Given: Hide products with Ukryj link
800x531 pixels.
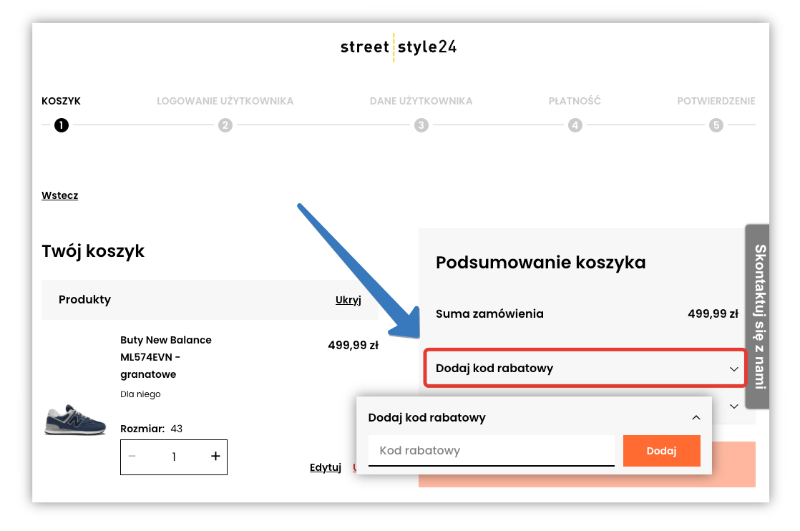Looking at the screenshot, I should (x=348, y=300).
